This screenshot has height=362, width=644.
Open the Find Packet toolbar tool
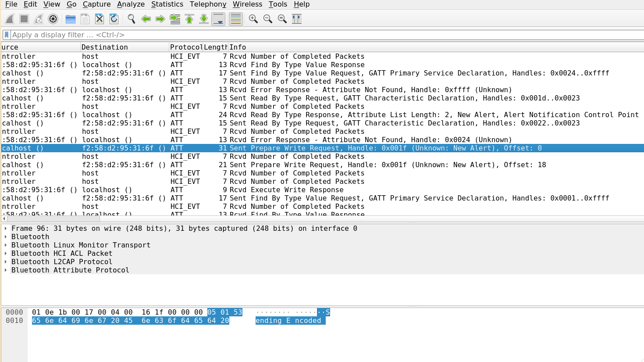(131, 19)
